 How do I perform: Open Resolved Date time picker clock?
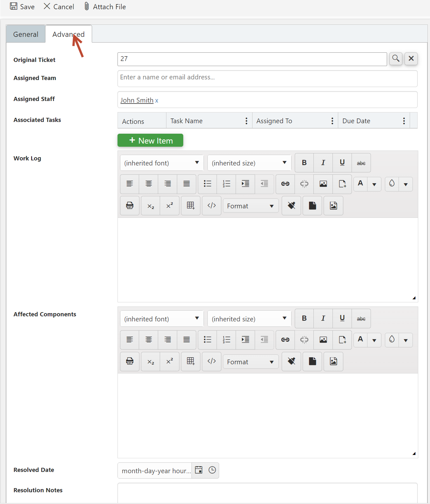pos(212,470)
